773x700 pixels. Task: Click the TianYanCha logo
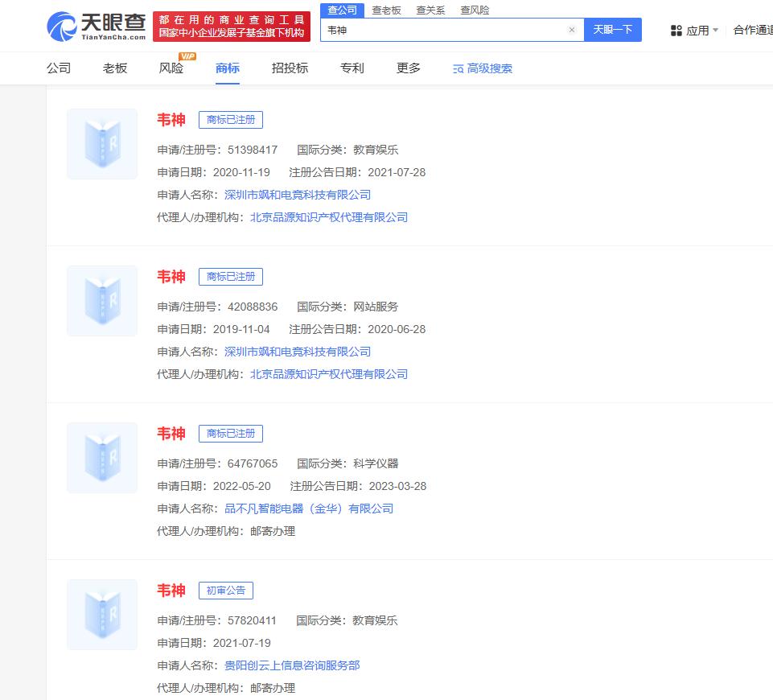tap(96, 27)
